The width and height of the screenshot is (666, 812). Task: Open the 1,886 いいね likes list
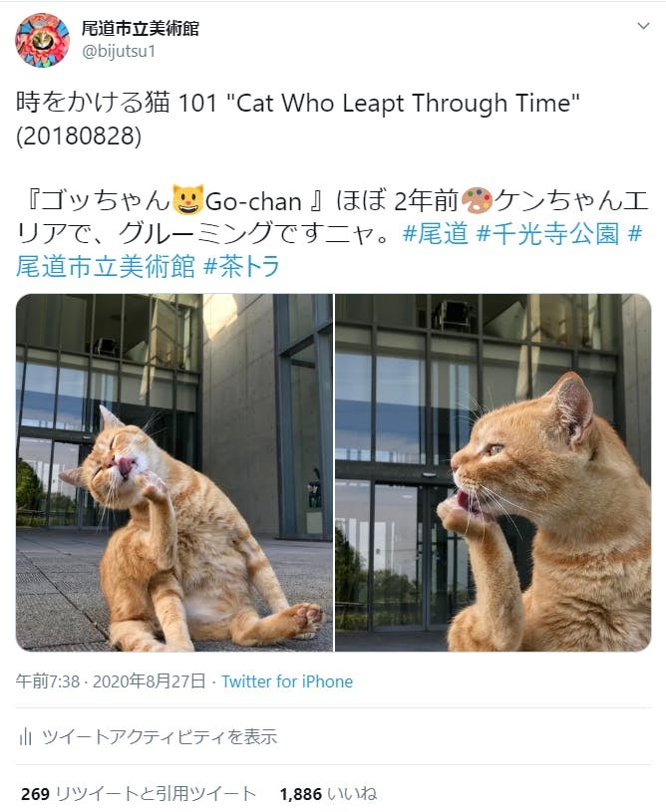(328, 793)
